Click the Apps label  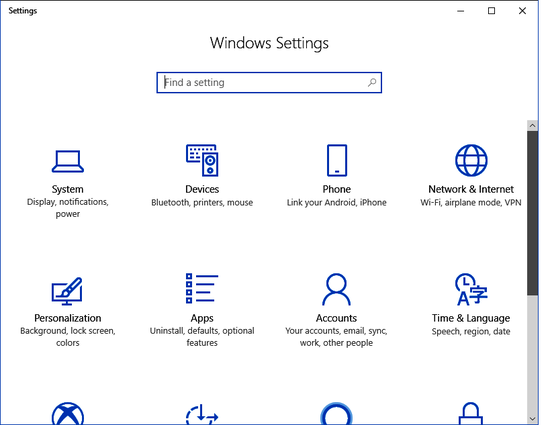click(x=202, y=318)
